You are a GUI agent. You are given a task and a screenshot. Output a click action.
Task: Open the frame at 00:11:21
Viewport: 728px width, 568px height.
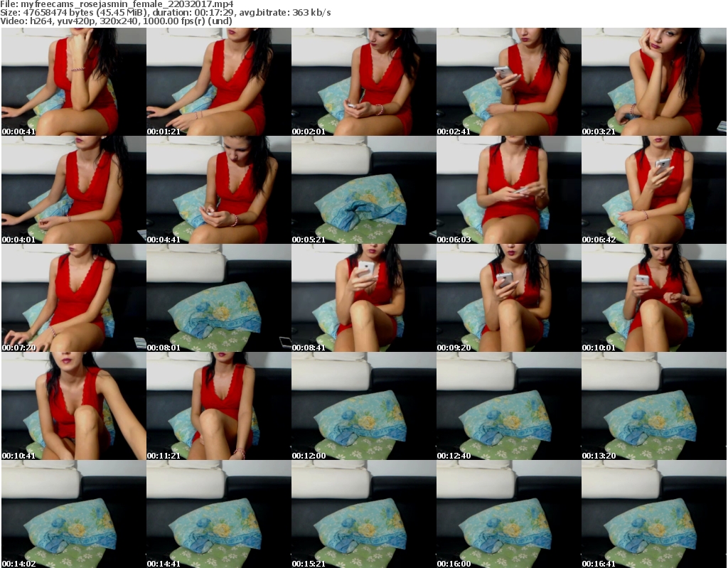coord(219,406)
